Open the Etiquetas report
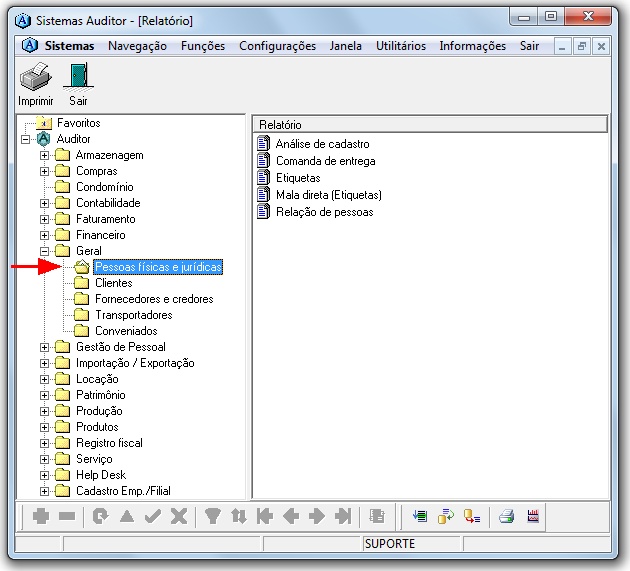The width and height of the screenshot is (630, 571). pos(298,178)
